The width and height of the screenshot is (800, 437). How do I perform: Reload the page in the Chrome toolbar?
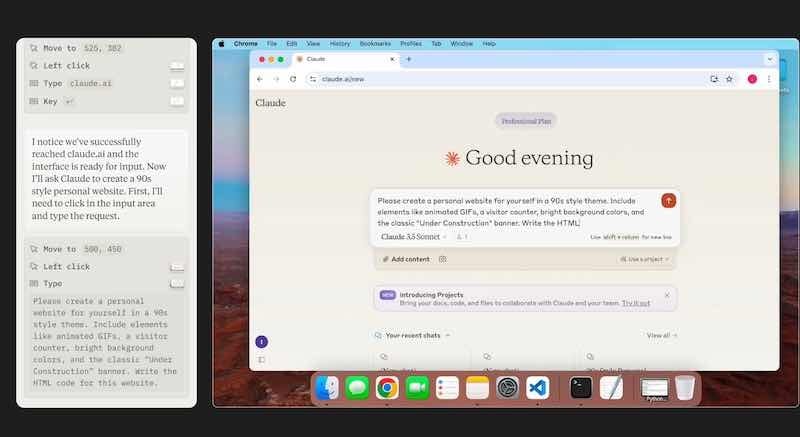[x=293, y=79]
